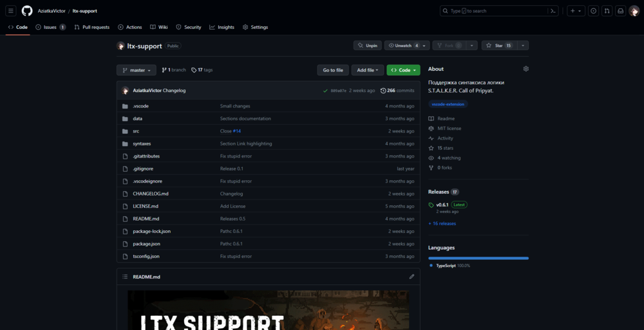Open the Star lists dropdown arrow

click(x=523, y=46)
